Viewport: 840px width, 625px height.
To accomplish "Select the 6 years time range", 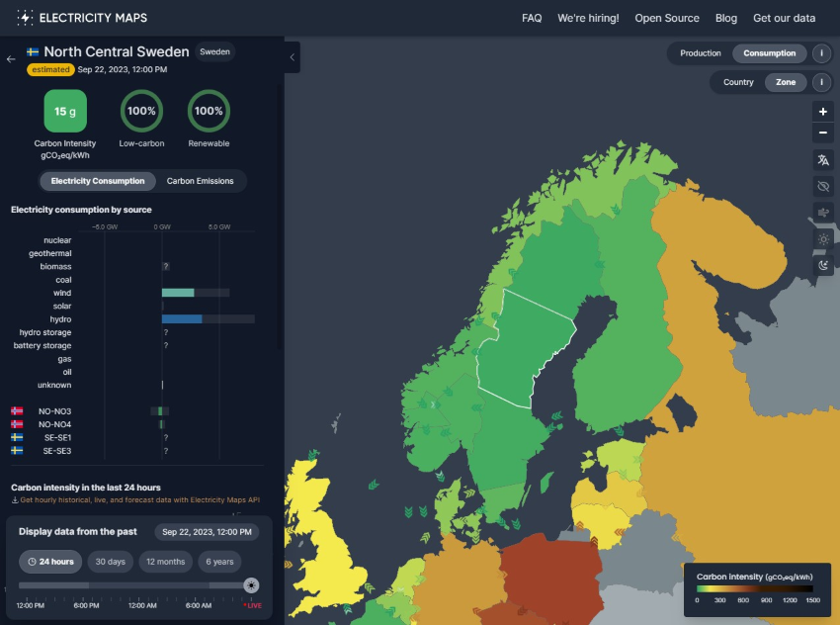I will click(219, 562).
